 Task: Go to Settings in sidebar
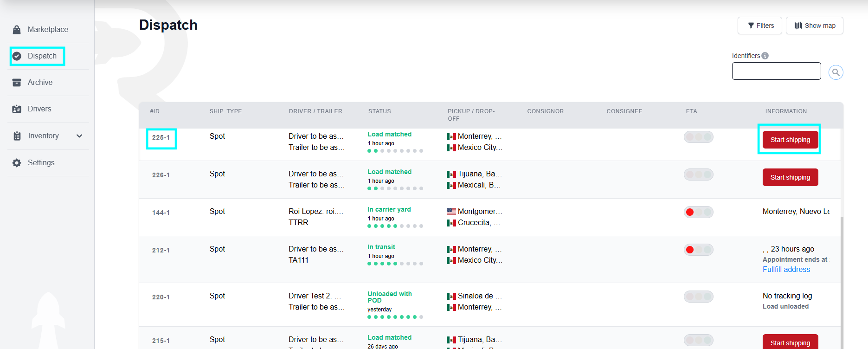41,163
